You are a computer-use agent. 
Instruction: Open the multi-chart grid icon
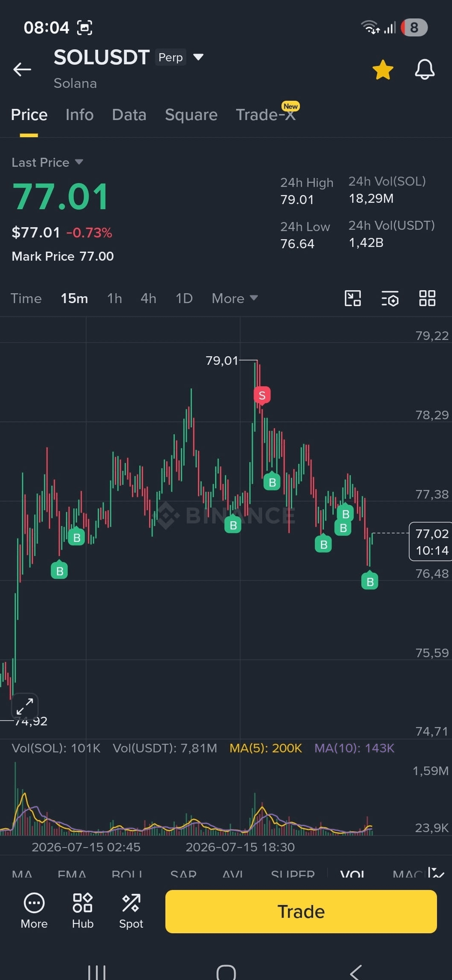coord(427,298)
